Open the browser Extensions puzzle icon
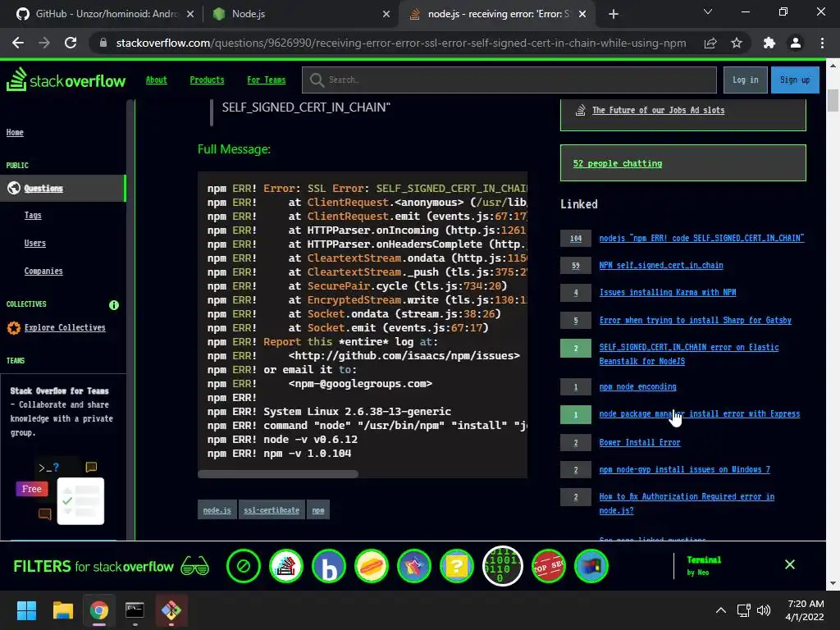This screenshot has height=630, width=840. coord(769,43)
